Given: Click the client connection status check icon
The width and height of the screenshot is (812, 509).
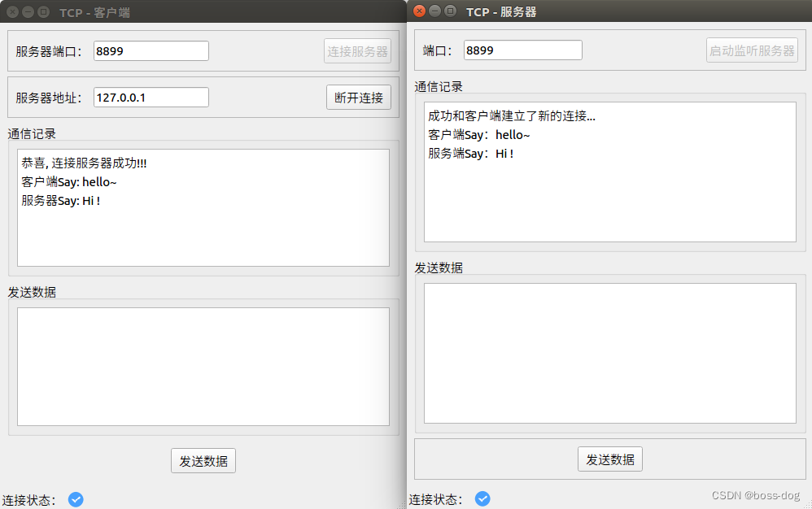Looking at the screenshot, I should tap(76, 500).
